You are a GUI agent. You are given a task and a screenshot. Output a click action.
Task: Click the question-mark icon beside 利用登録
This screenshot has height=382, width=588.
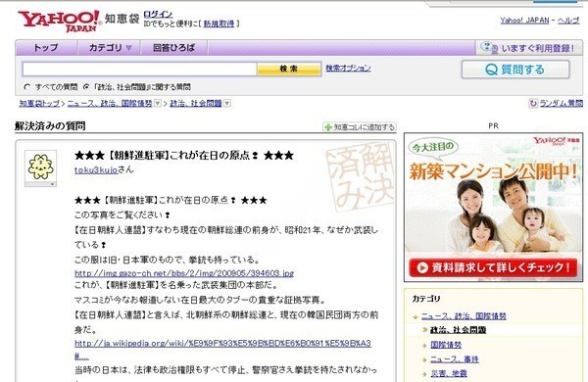489,48
